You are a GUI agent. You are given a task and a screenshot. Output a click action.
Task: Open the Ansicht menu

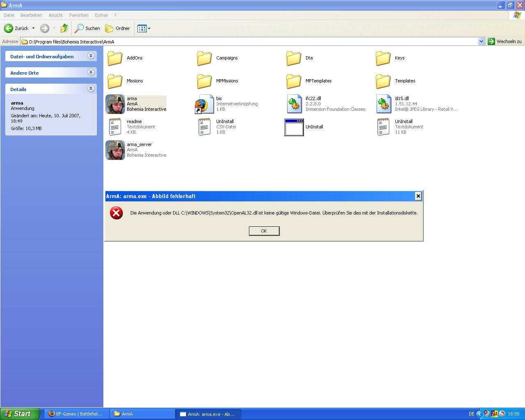click(x=56, y=15)
